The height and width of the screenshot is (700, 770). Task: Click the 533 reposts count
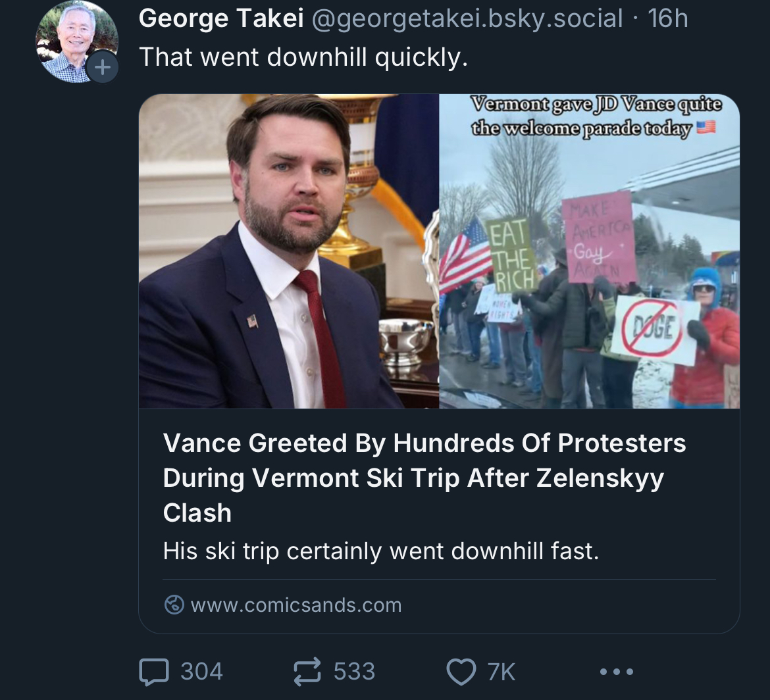coord(354,672)
